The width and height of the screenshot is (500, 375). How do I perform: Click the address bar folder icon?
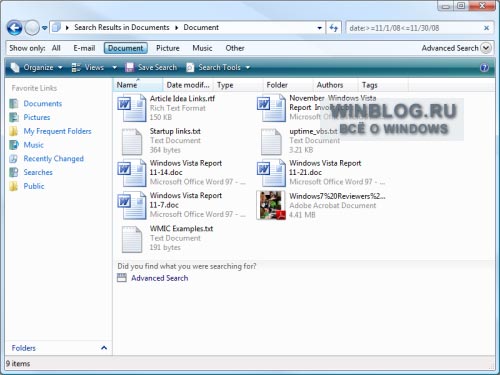point(57,27)
